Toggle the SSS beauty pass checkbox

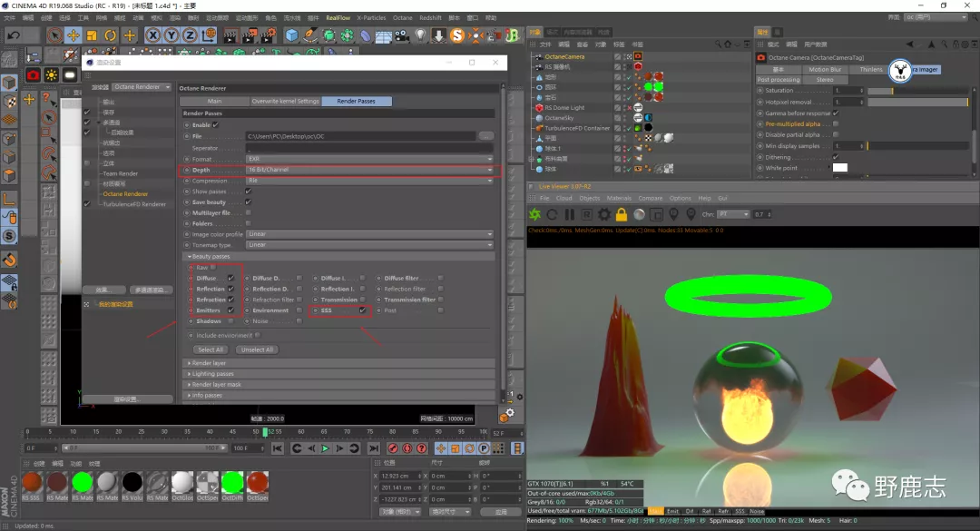tap(362, 310)
